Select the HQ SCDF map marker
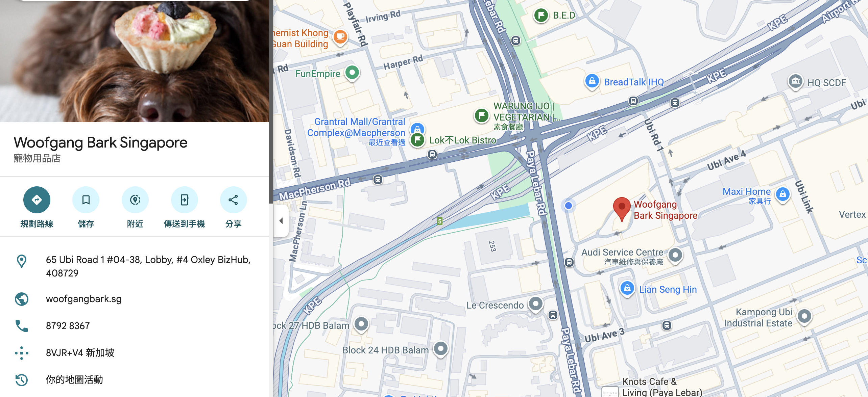Screen dimensions: 868x397 (x=795, y=82)
